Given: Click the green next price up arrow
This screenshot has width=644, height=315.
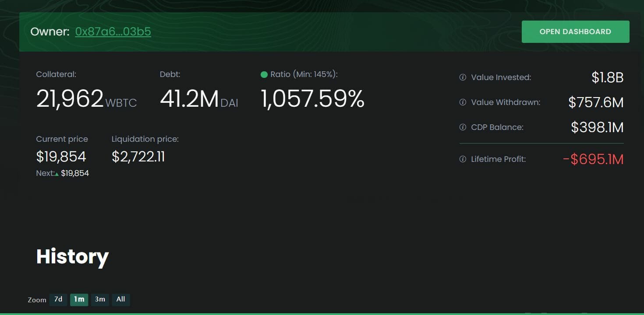Looking at the screenshot, I should (x=57, y=174).
